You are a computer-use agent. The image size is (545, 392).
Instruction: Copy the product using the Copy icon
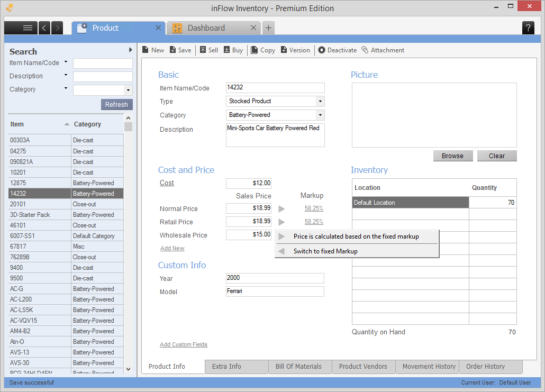coord(254,50)
